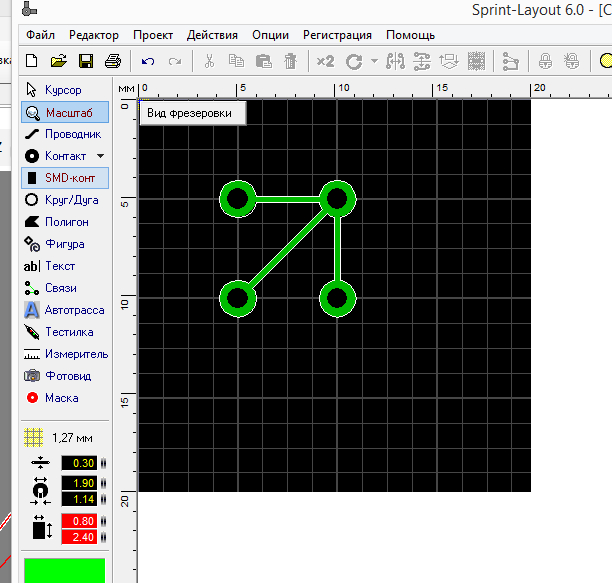Select the Контакт pad tool
Viewport: 612px width, 583px height.
[x=59, y=156]
